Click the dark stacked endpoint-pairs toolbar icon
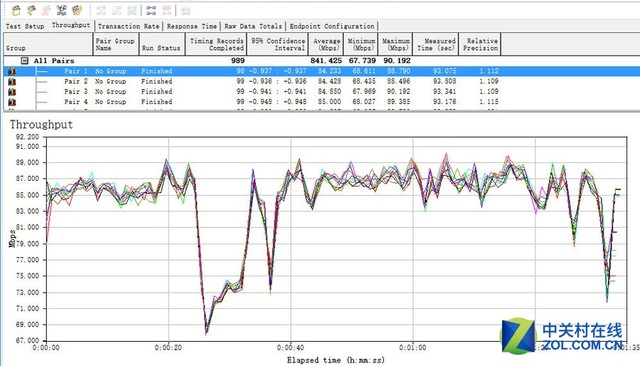640x366 pixels. (151, 11)
